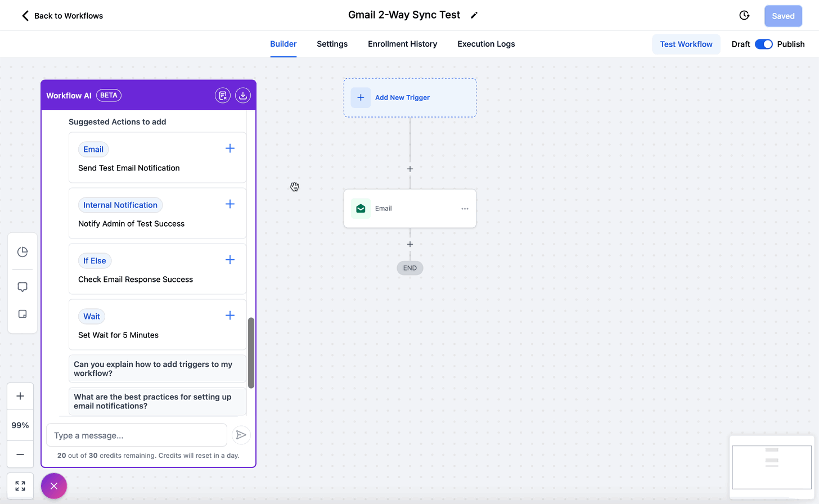Open the comments icon in left sidebar

pos(22,287)
